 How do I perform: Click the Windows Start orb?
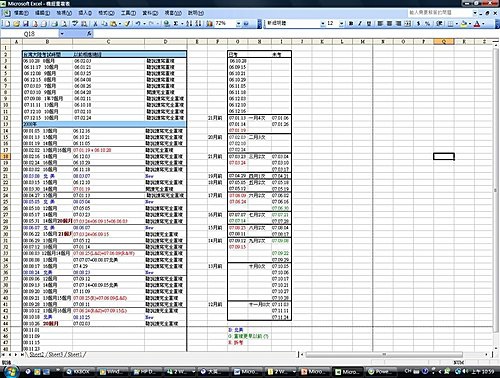[x=11, y=371]
